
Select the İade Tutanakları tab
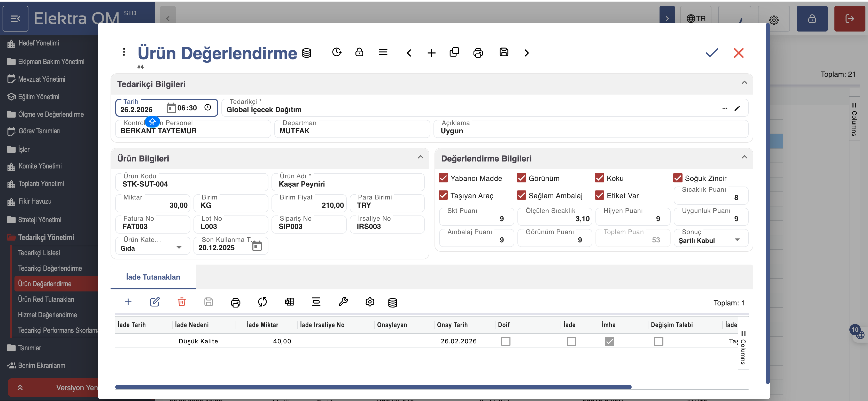pyautogui.click(x=153, y=277)
